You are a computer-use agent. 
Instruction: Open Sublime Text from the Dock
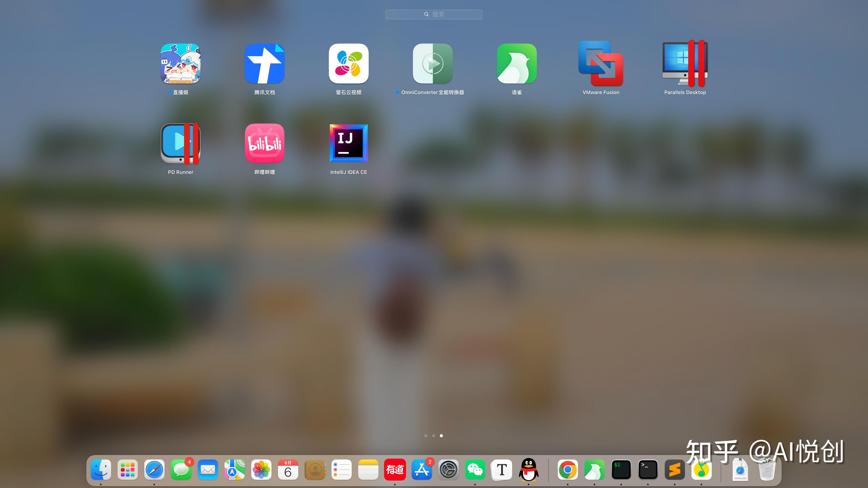tap(675, 469)
